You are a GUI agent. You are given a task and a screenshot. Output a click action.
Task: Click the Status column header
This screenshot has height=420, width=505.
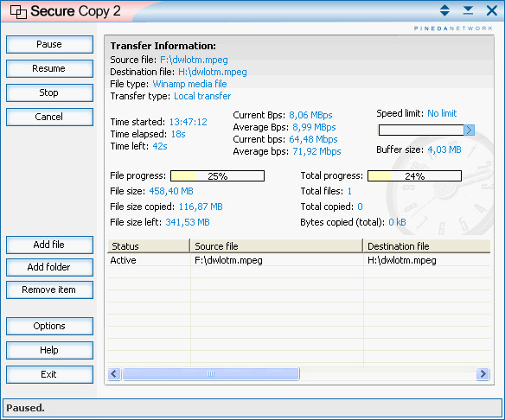click(149, 246)
